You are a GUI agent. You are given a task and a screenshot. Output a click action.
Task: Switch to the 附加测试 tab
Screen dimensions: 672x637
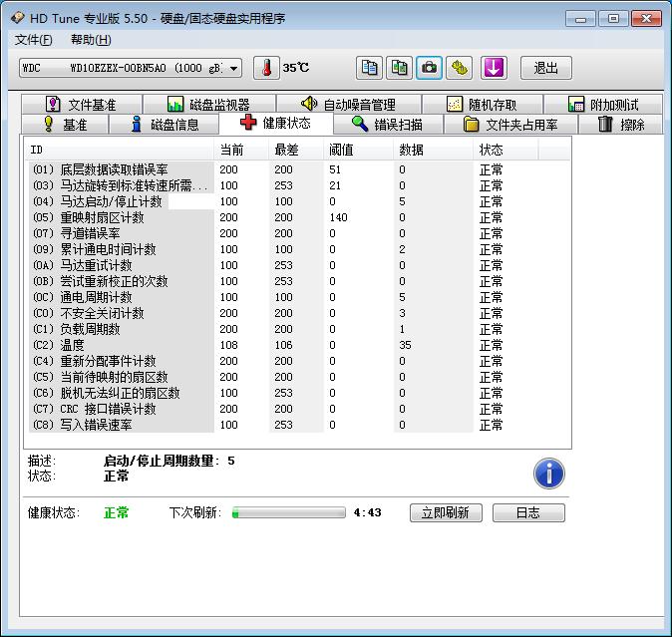click(x=603, y=104)
